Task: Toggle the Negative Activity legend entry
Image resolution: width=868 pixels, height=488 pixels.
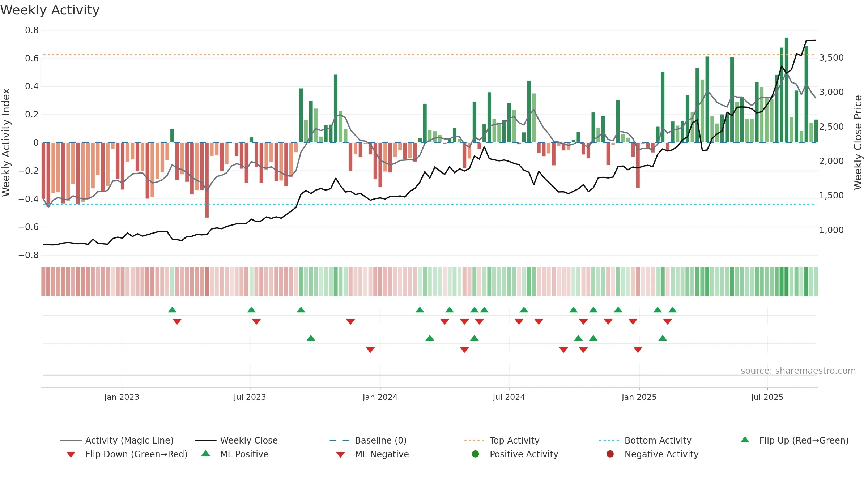Action: [x=652, y=454]
